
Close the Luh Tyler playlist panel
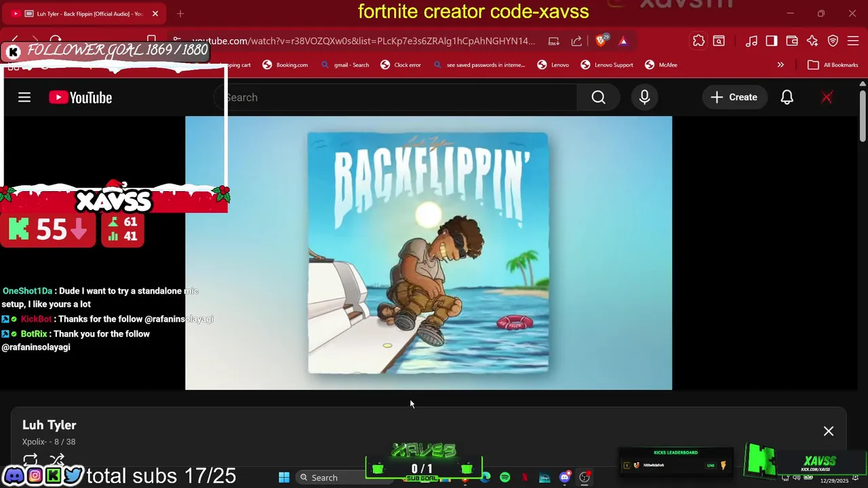[829, 431]
